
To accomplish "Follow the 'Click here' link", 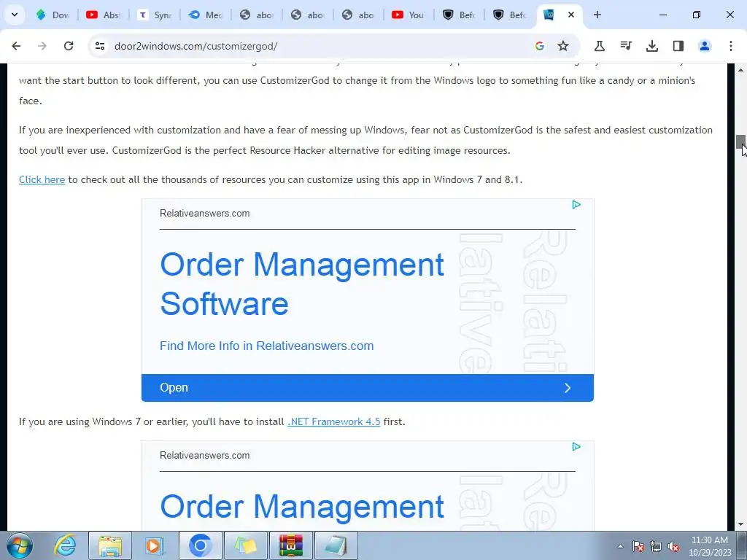I will click(x=42, y=179).
